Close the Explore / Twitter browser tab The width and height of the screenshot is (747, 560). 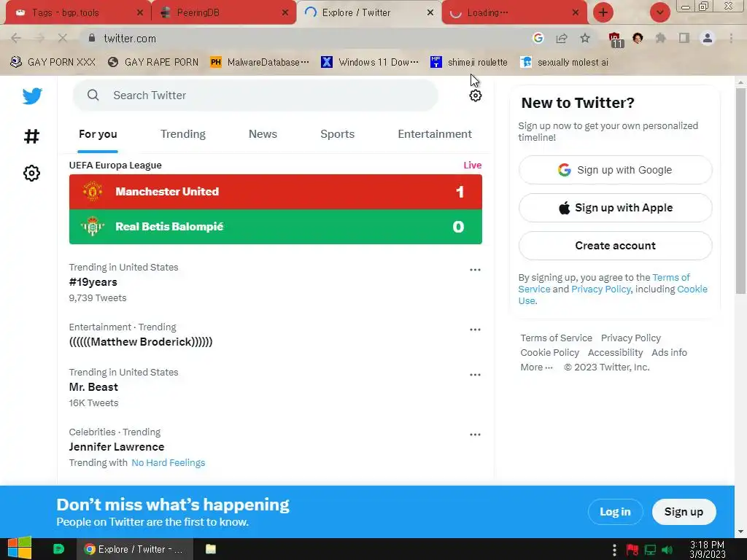[430, 12]
